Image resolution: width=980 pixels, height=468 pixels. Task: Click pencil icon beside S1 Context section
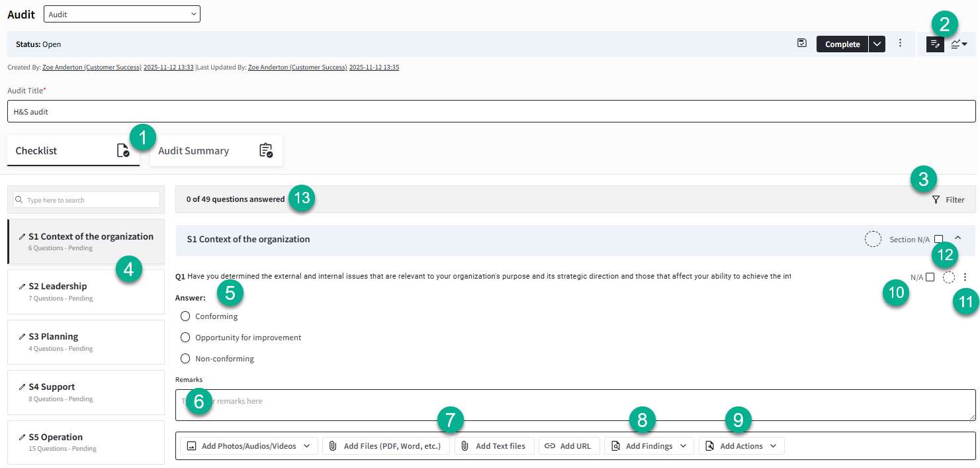click(22, 236)
